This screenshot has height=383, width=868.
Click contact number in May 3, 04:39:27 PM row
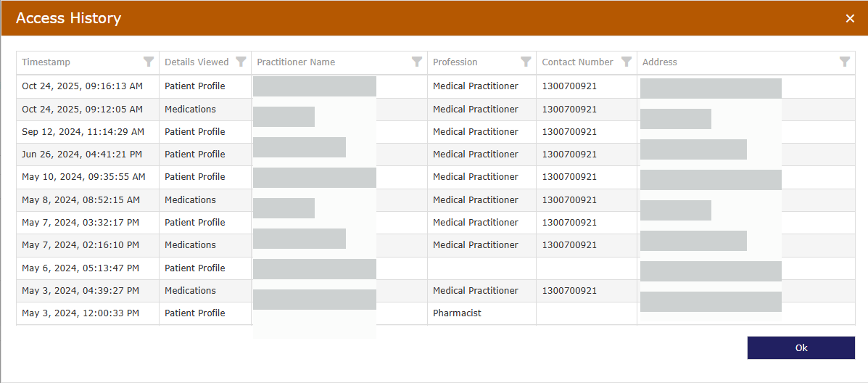(x=569, y=291)
